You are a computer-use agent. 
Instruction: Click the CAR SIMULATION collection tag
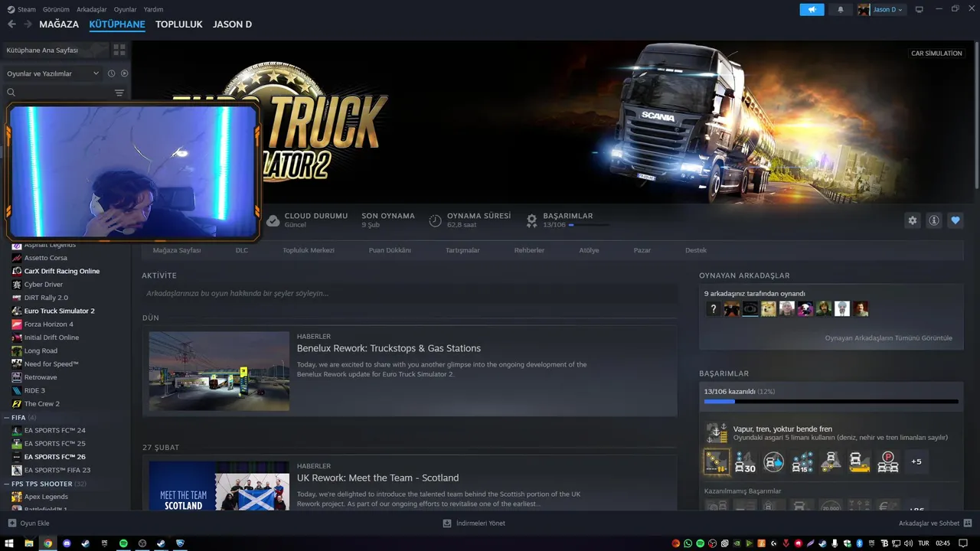[x=936, y=54]
